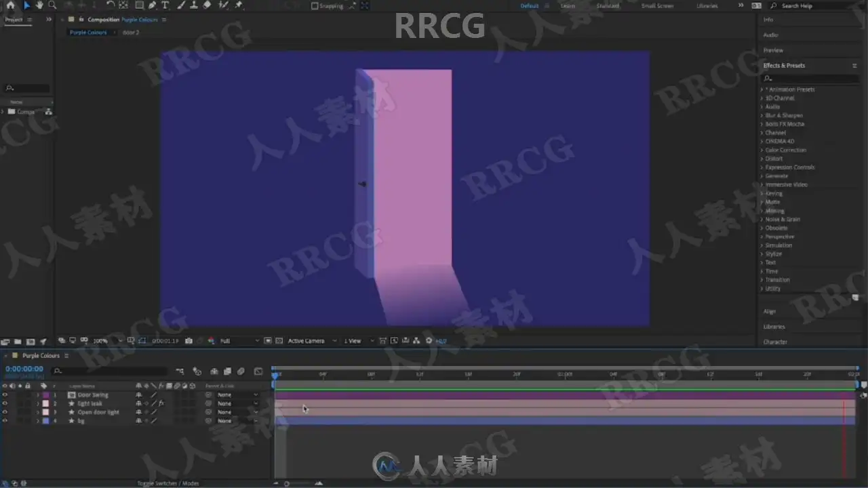Expand the Distort effects category
This screenshot has height=488, width=868.
point(762,159)
